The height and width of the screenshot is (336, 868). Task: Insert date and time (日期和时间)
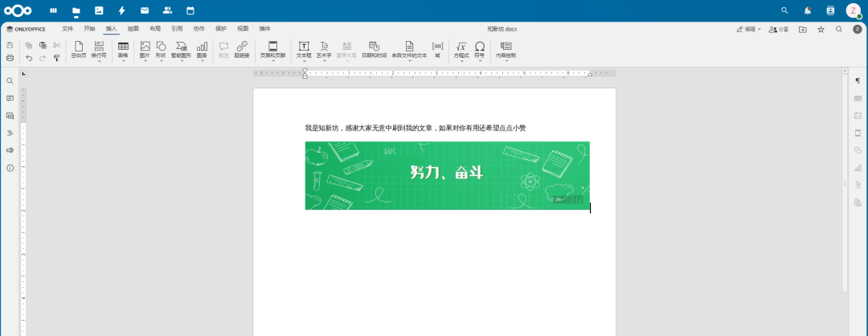point(375,51)
